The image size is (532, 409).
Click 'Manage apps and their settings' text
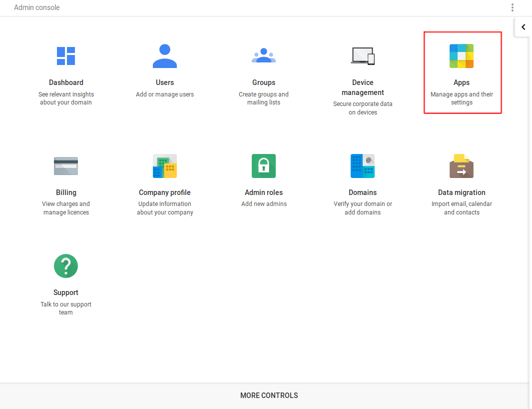click(462, 98)
